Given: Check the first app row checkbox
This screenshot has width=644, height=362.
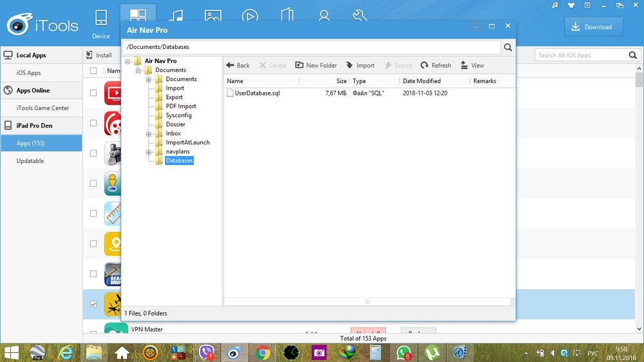Looking at the screenshot, I should pyautogui.click(x=93, y=93).
